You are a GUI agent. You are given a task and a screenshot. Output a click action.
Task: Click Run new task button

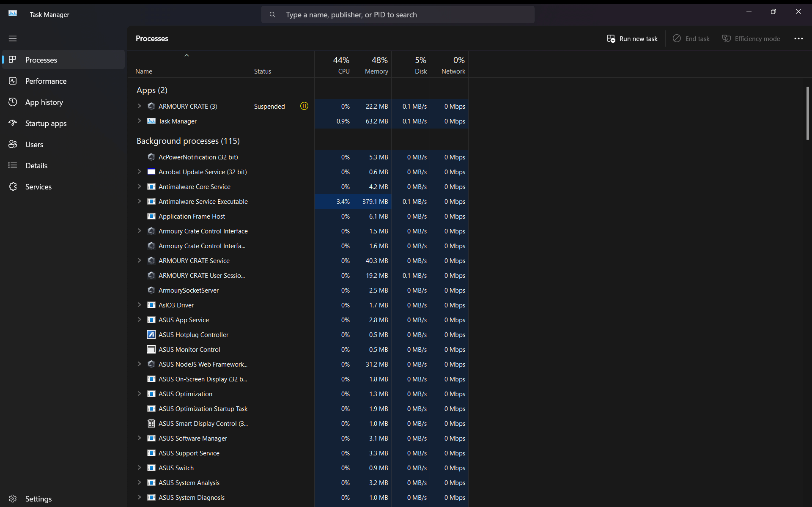pos(632,38)
